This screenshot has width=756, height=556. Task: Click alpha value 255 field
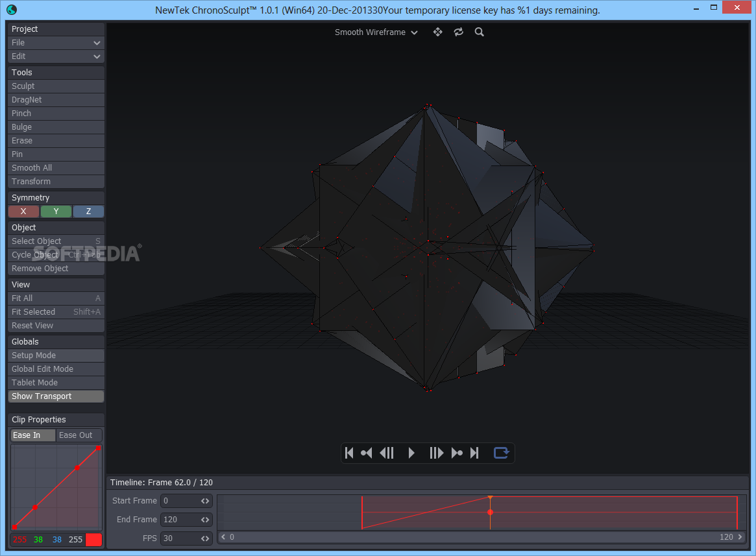76,540
